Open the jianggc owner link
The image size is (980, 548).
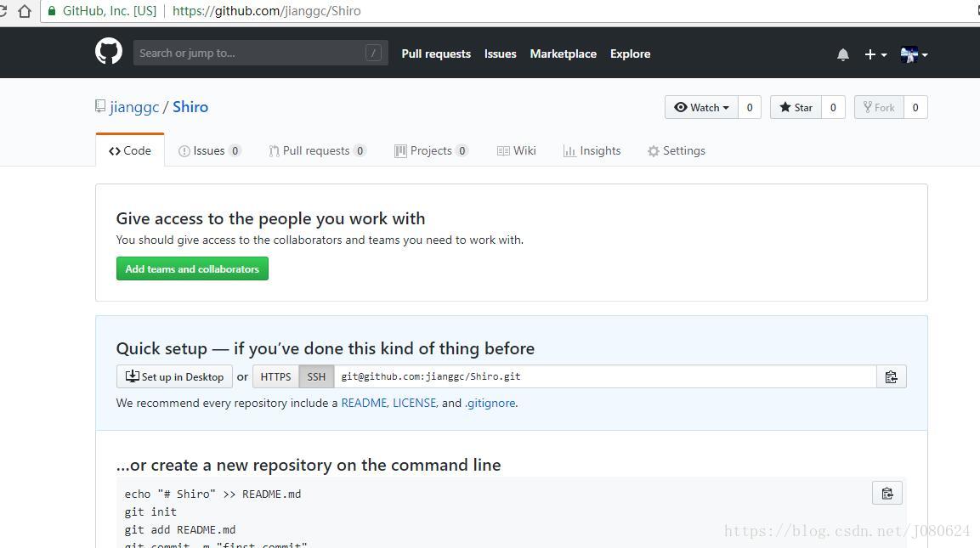coord(134,107)
